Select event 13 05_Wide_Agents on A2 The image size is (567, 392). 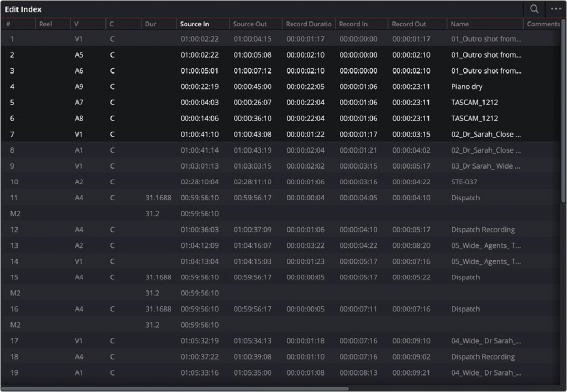pyautogui.click(x=281, y=245)
